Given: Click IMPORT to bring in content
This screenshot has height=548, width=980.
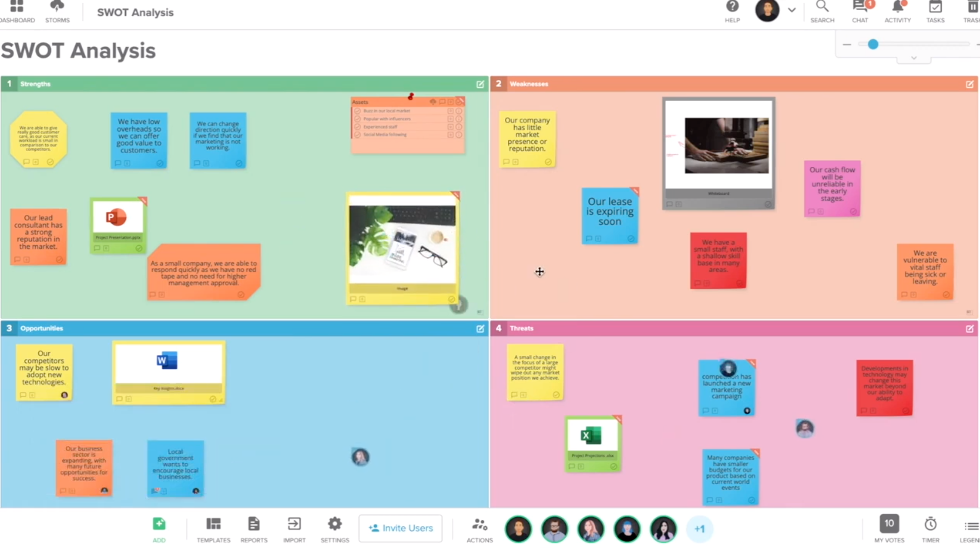Looking at the screenshot, I should tap(294, 528).
